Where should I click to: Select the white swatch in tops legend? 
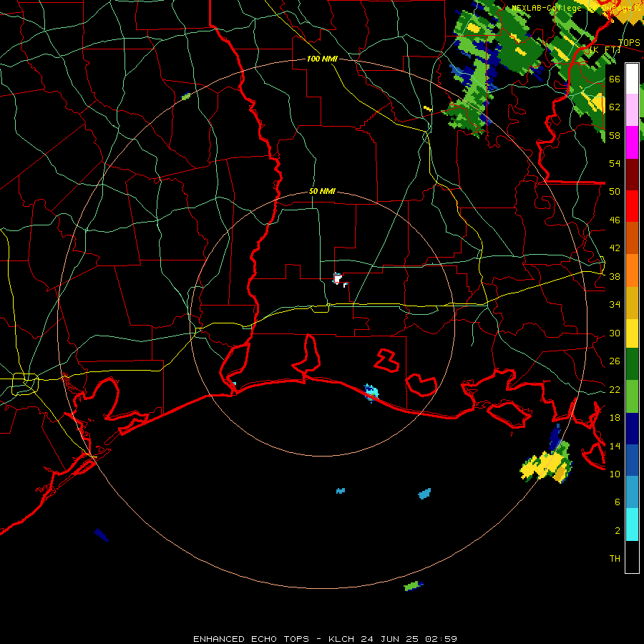(x=632, y=79)
